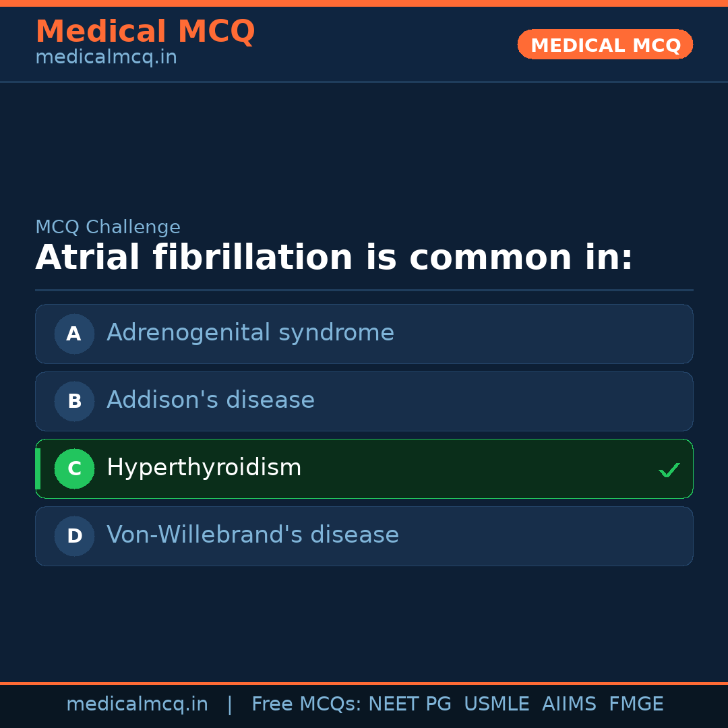Viewport: 728px width, 728px height.
Task: Choose the Addison's disease answer text
Action: 210,400
